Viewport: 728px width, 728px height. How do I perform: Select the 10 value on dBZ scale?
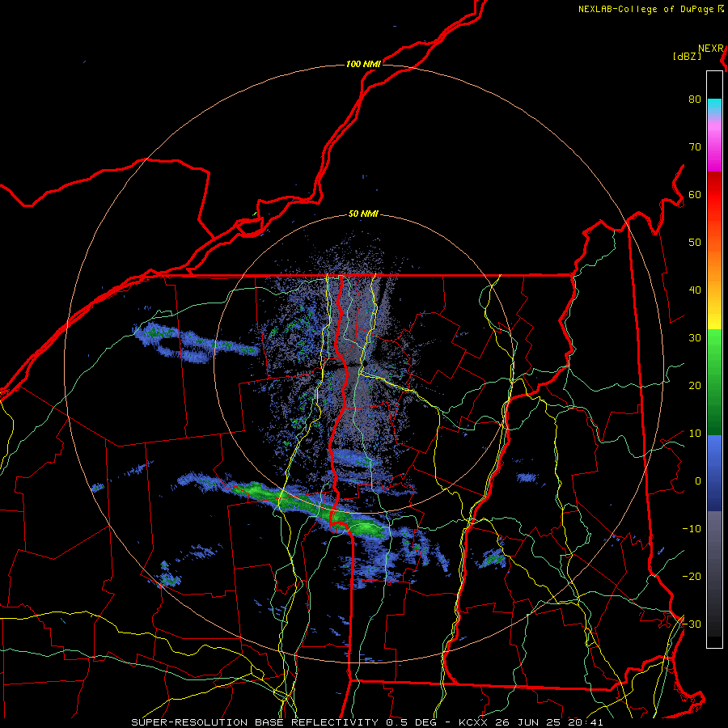695,434
